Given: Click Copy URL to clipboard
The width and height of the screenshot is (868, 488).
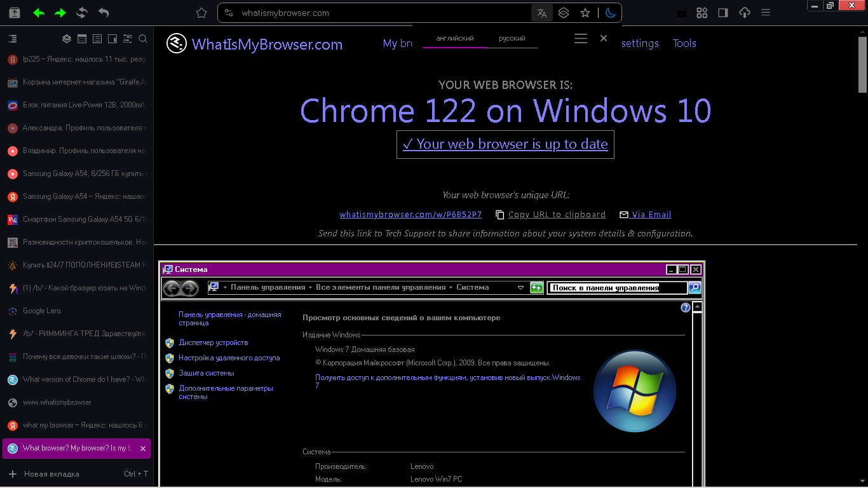Looking at the screenshot, I should (551, 215).
